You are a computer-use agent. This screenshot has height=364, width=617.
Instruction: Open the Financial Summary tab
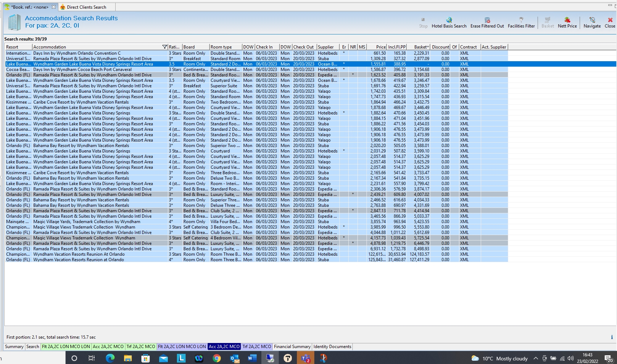[292, 347]
